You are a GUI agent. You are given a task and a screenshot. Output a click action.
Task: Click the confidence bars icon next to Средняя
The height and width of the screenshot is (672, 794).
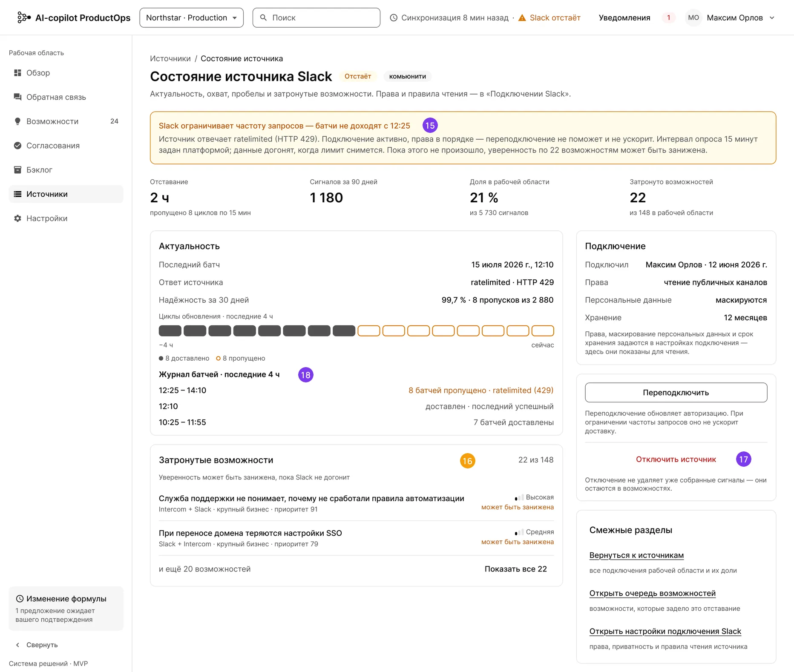[519, 532]
